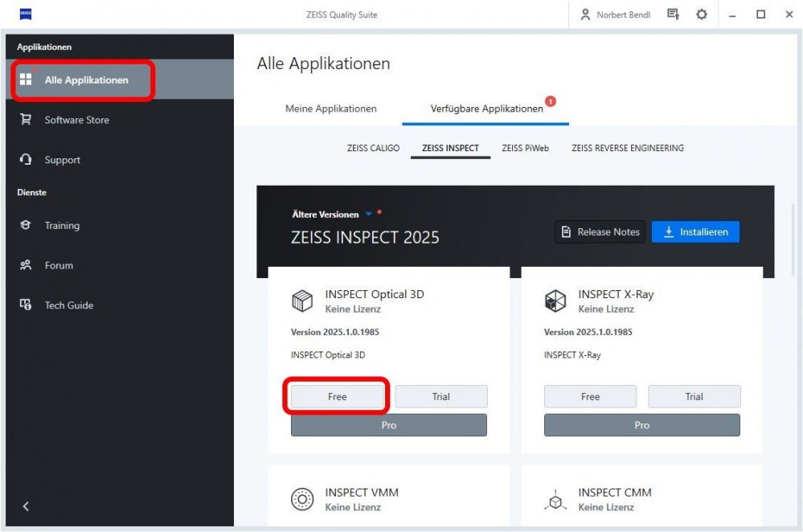Viewport: 803px width, 532px height.
Task: Click the ZEISS logo icon
Action: tap(26, 14)
